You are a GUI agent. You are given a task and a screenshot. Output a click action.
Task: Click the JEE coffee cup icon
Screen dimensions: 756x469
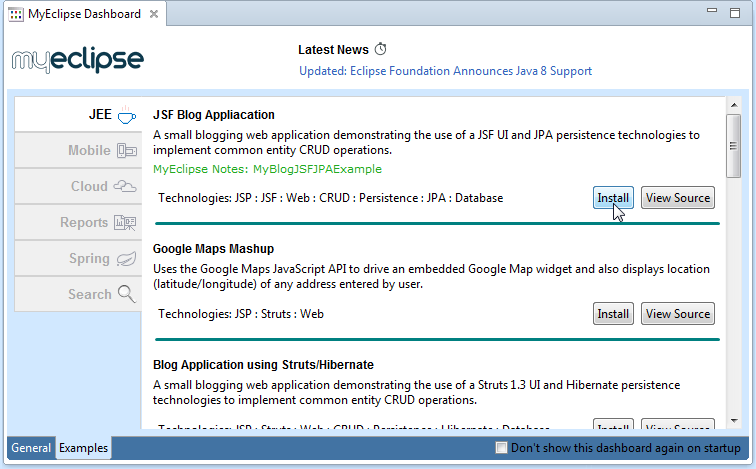pos(126,115)
